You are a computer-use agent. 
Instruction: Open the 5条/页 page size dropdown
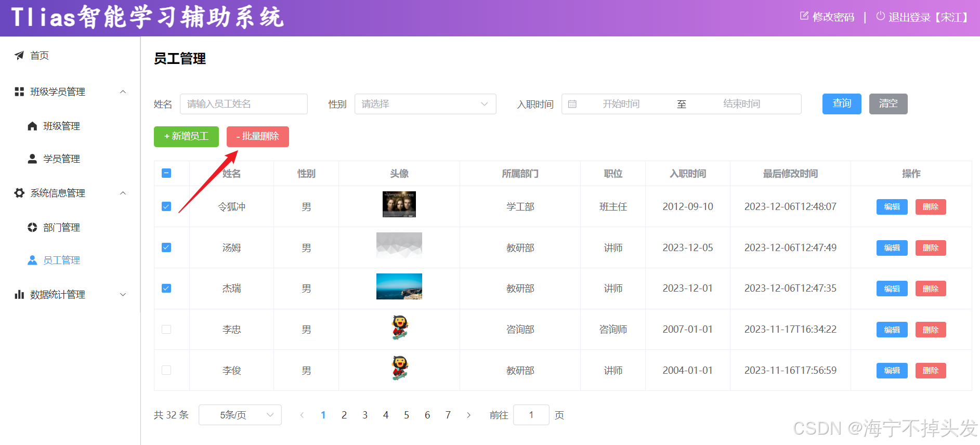[240, 415]
